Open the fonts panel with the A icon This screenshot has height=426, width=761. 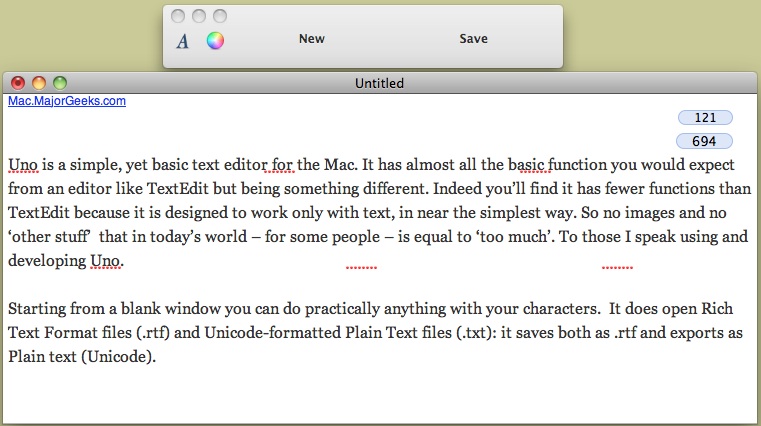click(182, 41)
